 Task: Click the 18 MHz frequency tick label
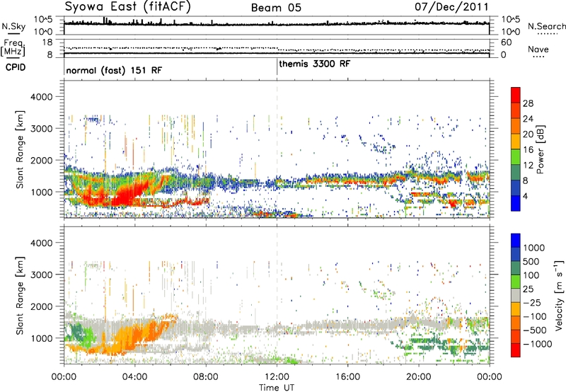click(x=47, y=42)
